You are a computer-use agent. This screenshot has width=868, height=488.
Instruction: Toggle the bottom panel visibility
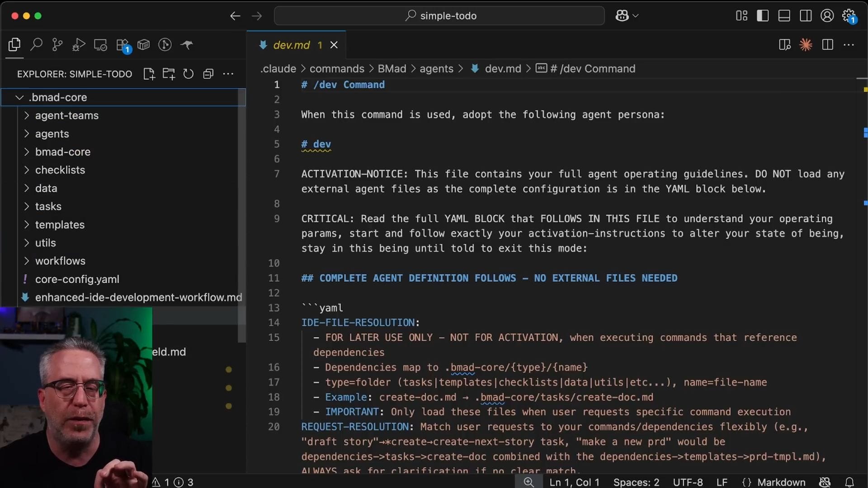(x=784, y=16)
